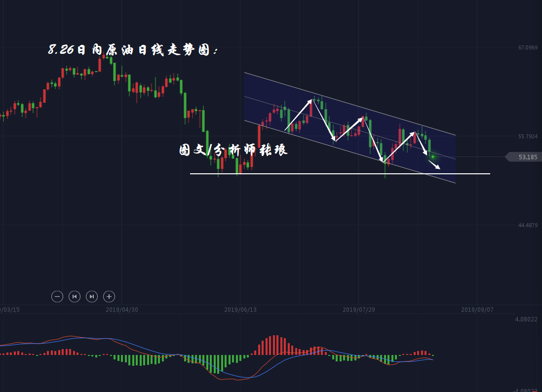Click the 2019/09/07 date label
The image size is (542, 392).
[x=477, y=310]
